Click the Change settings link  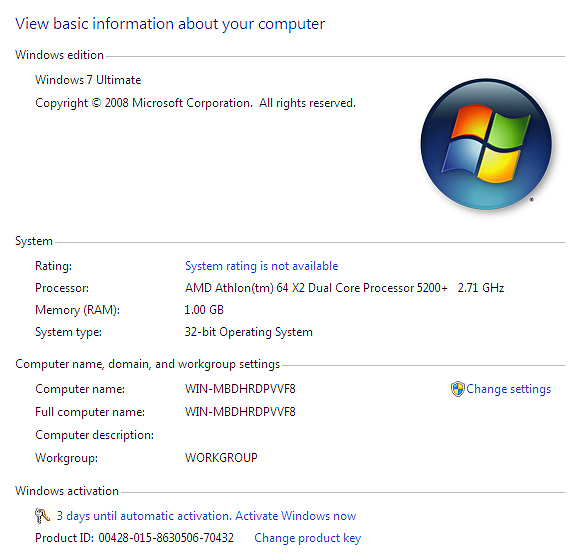509,389
